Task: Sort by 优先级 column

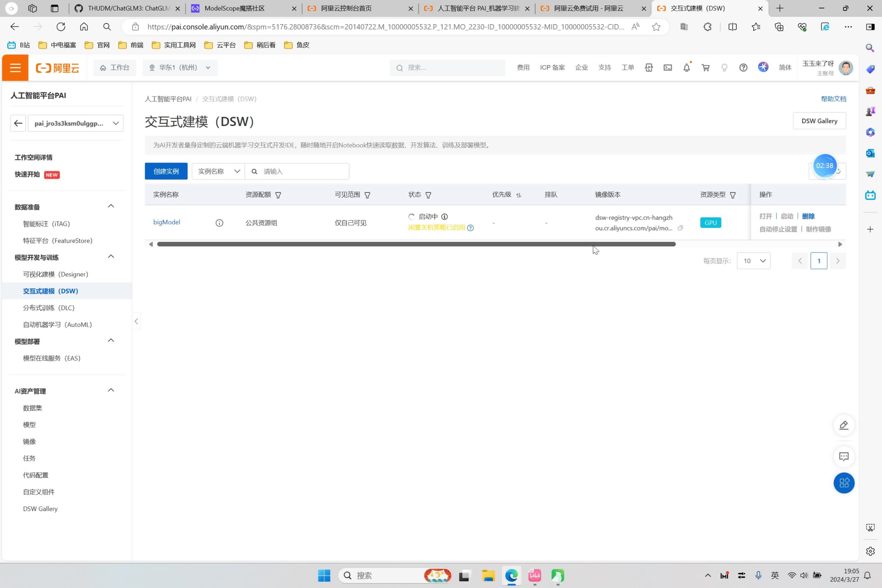Action: click(x=518, y=195)
